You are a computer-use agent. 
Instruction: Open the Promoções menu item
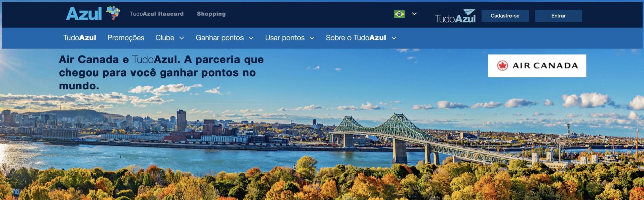tap(126, 38)
